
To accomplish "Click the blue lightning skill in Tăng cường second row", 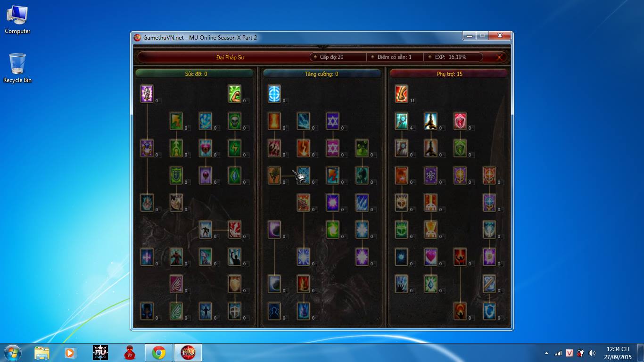I will click(x=304, y=121).
